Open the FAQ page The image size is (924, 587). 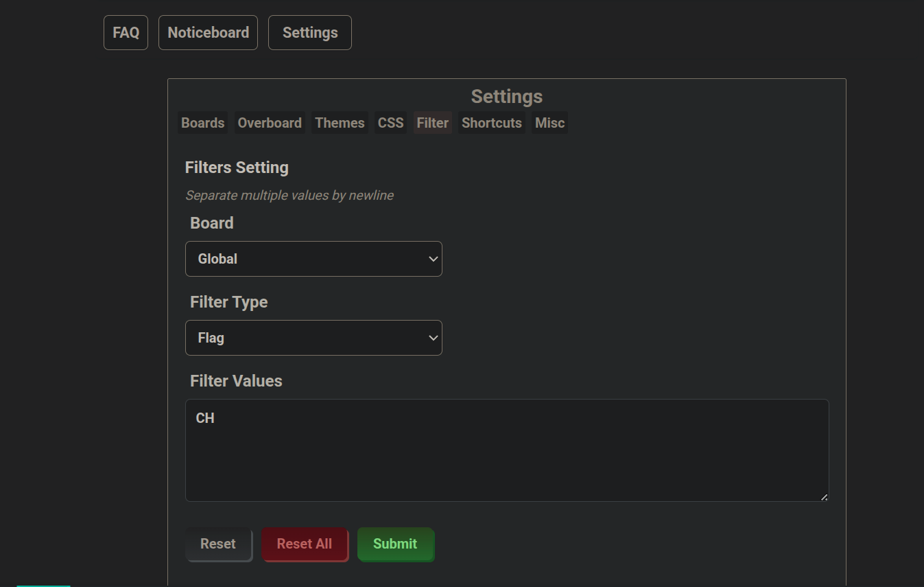pyautogui.click(x=126, y=33)
